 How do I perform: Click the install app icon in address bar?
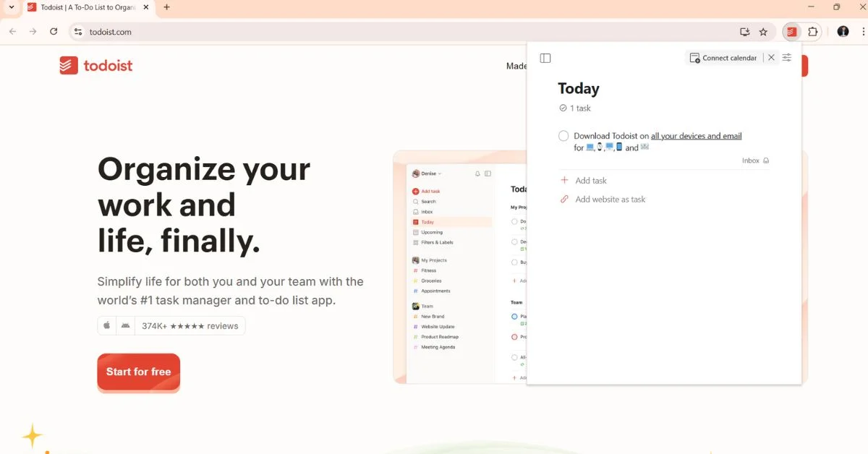pyautogui.click(x=744, y=32)
